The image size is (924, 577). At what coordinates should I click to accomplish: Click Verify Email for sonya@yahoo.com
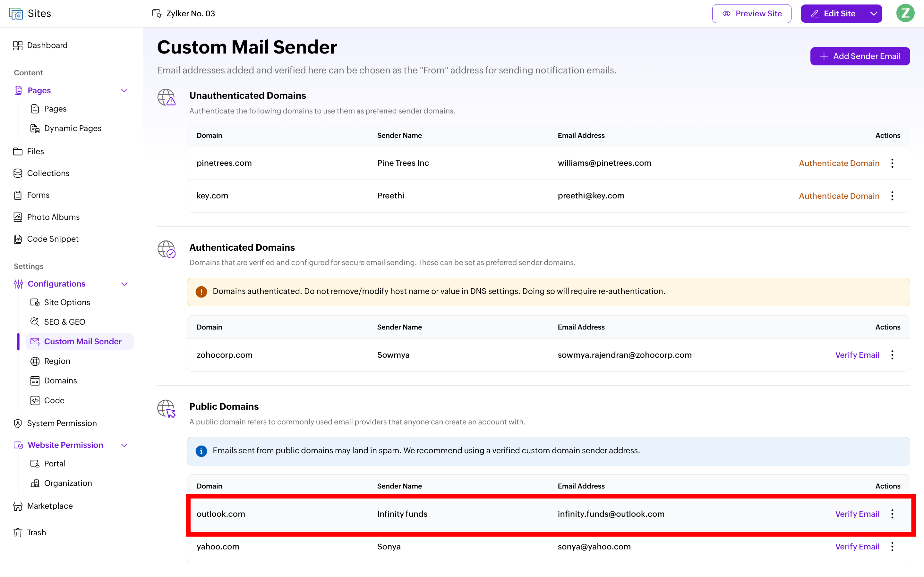(857, 547)
